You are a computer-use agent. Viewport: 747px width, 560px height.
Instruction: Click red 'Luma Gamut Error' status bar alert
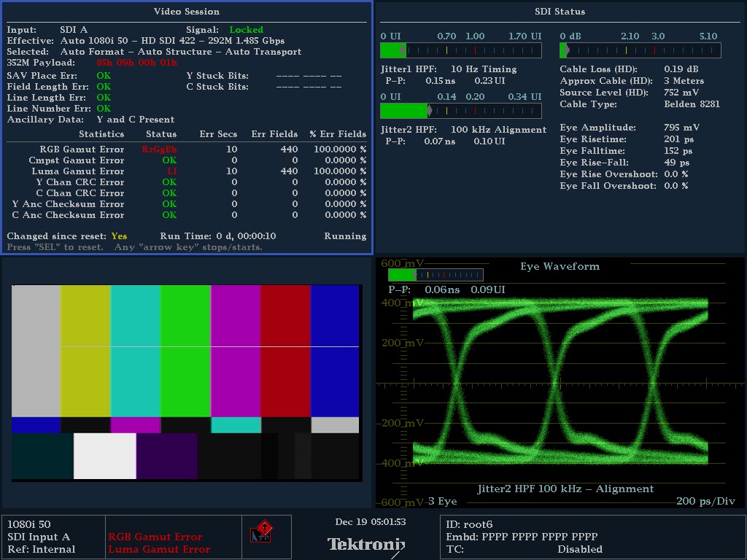pyautogui.click(x=159, y=549)
